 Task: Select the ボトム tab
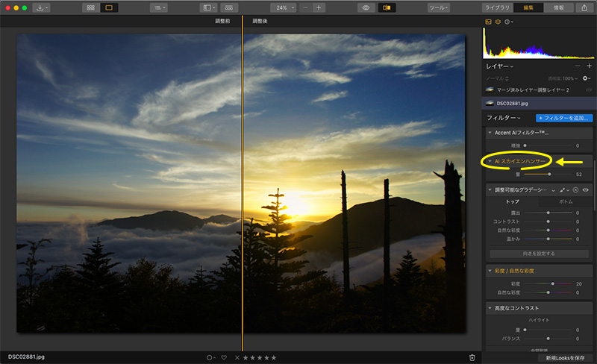566,201
